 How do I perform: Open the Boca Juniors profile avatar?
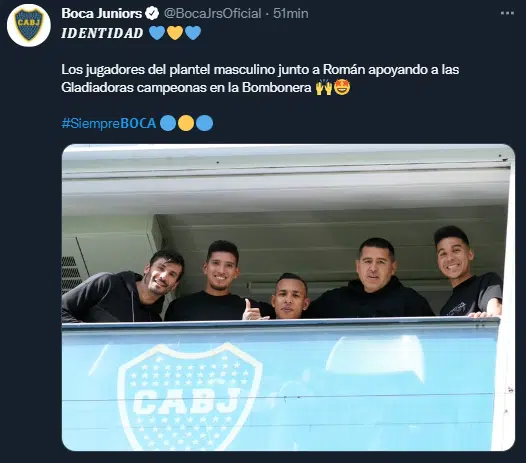[x=29, y=25]
